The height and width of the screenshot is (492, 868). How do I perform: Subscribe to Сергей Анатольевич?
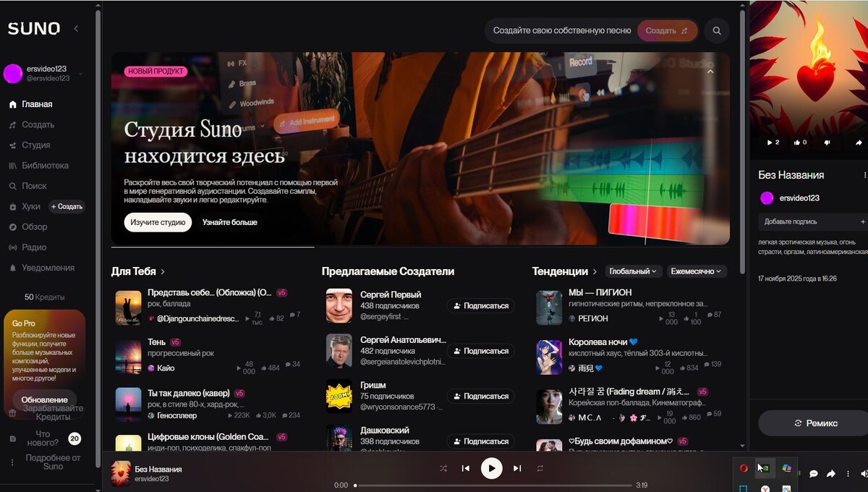point(480,351)
